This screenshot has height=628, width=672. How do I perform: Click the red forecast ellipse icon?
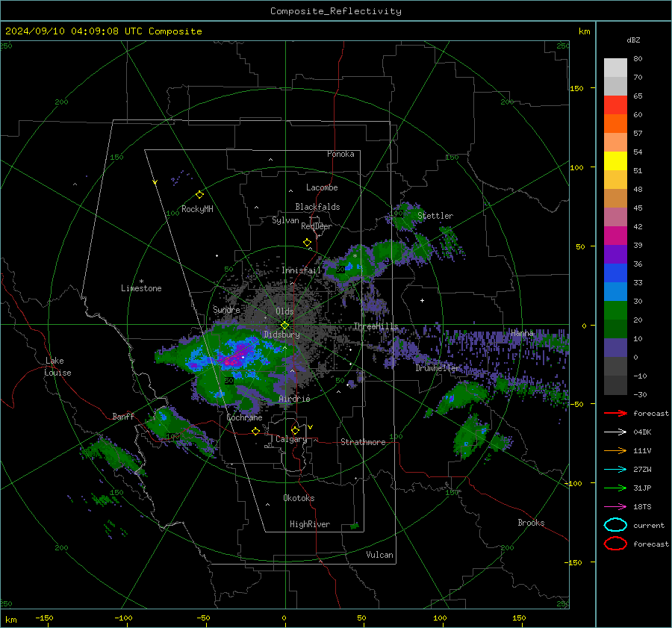point(615,544)
